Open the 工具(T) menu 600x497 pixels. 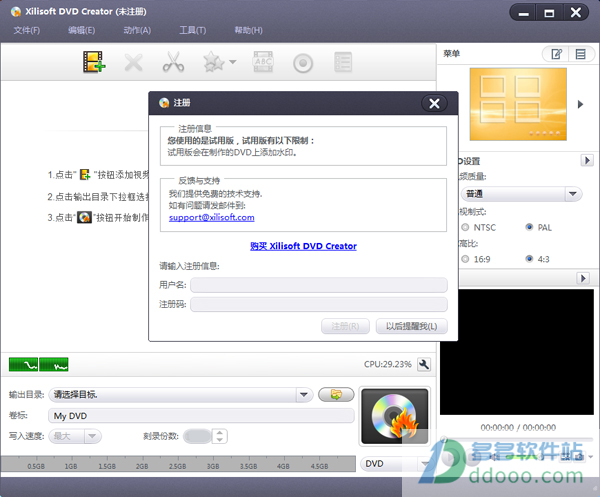(192, 30)
